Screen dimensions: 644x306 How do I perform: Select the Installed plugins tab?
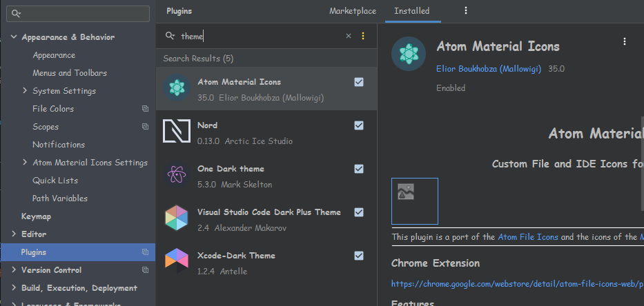coord(411,11)
